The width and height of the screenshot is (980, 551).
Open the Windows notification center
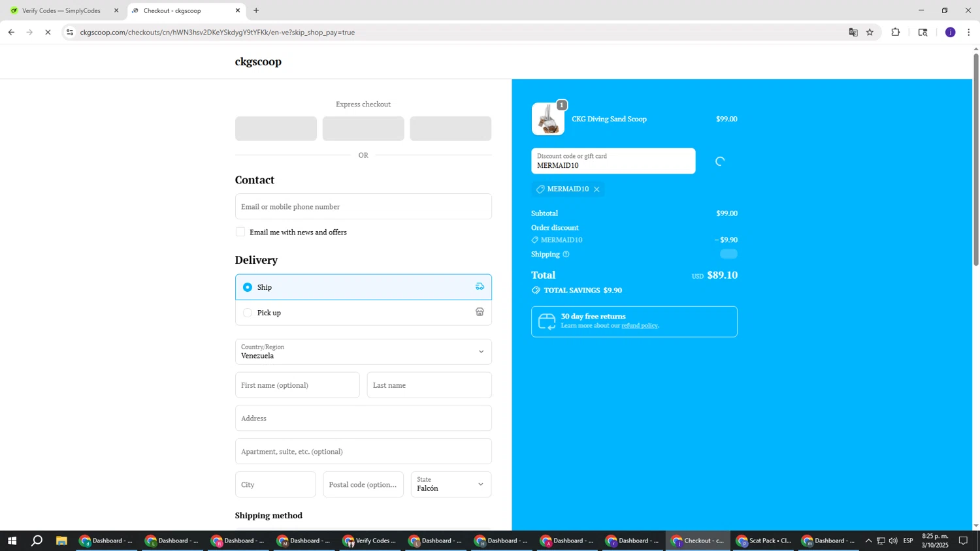pos(963,541)
